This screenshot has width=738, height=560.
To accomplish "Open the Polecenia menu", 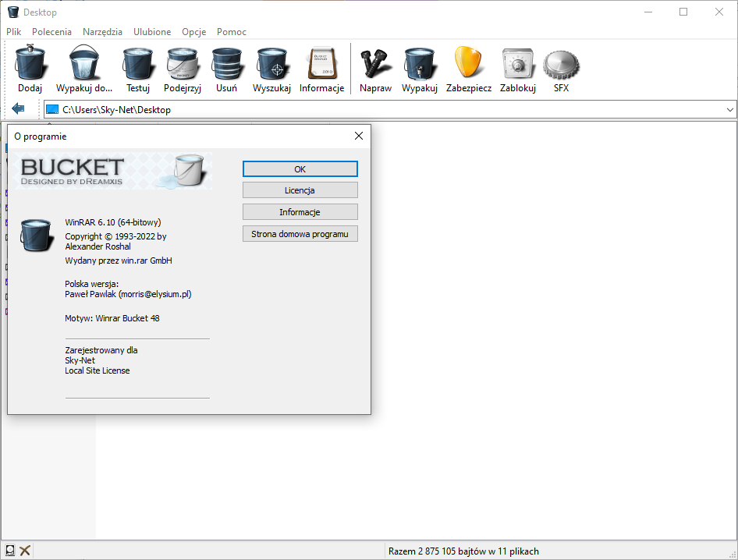I will coord(51,31).
